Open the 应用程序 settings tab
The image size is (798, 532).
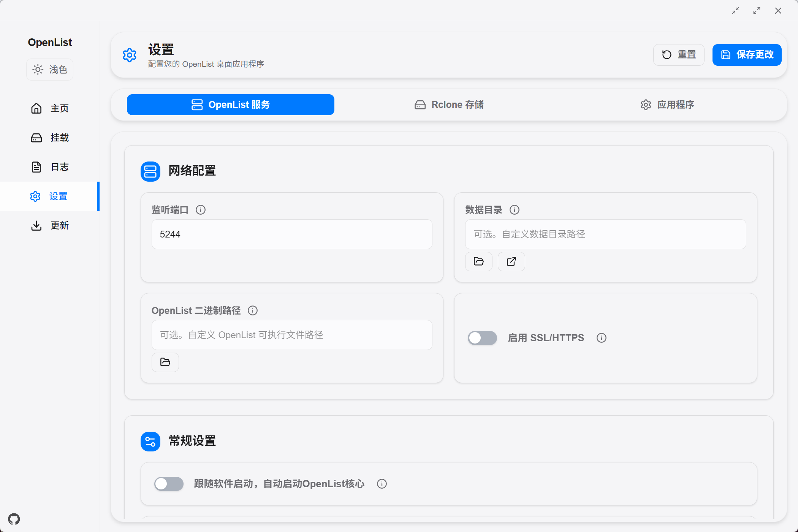(x=667, y=105)
